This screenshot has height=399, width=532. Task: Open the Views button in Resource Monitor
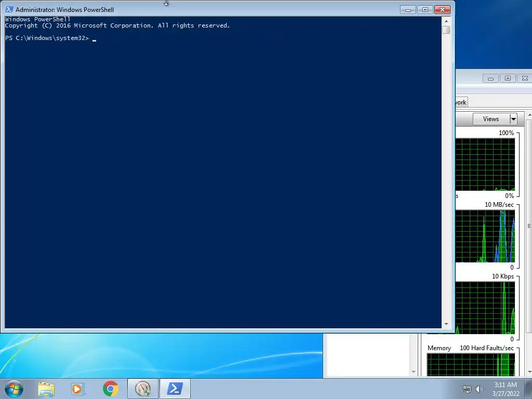point(491,119)
